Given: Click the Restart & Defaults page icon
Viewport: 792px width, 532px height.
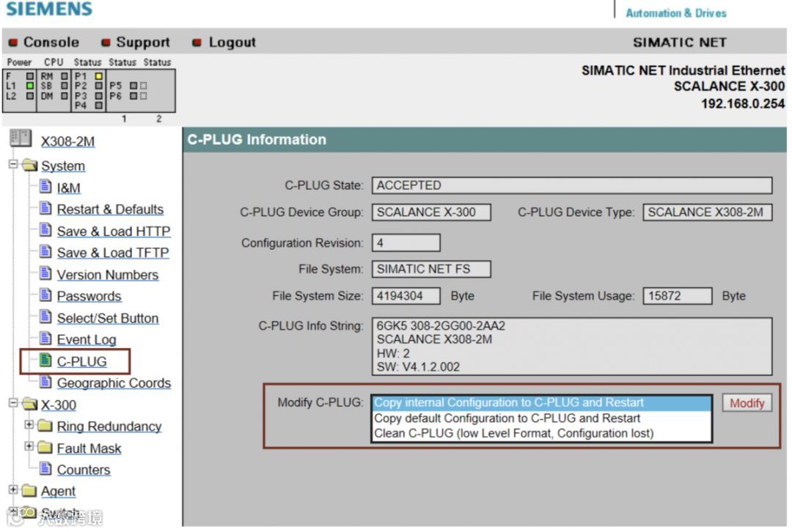Looking at the screenshot, I should click(46, 208).
